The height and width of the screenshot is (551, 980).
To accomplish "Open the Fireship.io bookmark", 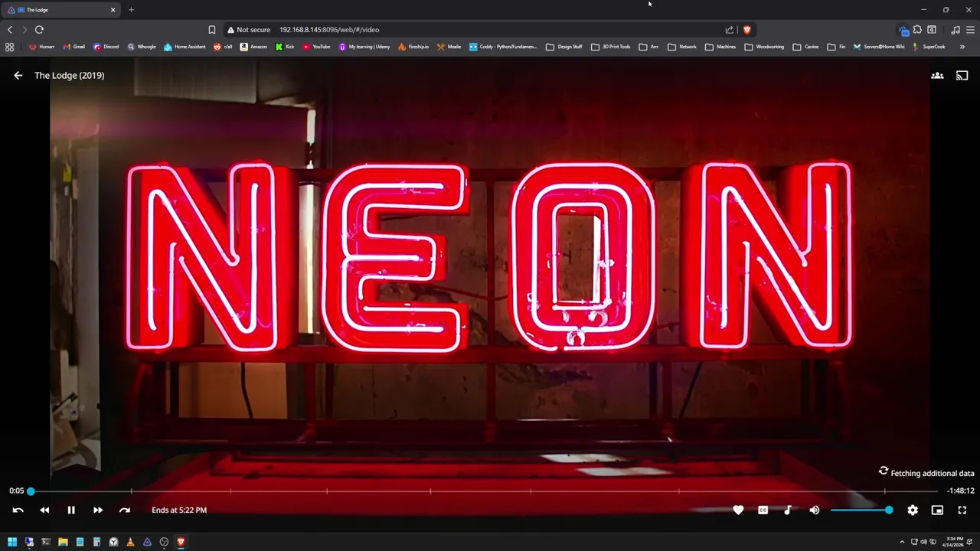I will click(413, 47).
